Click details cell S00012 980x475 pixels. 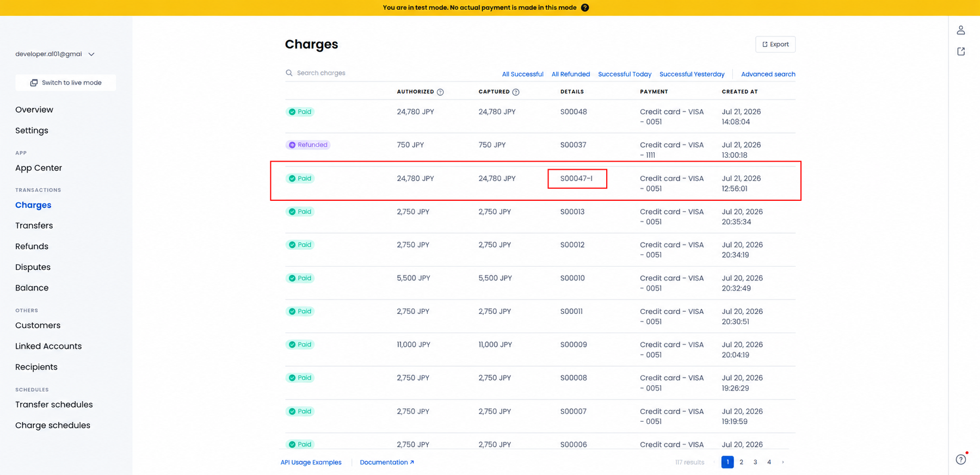coord(572,245)
